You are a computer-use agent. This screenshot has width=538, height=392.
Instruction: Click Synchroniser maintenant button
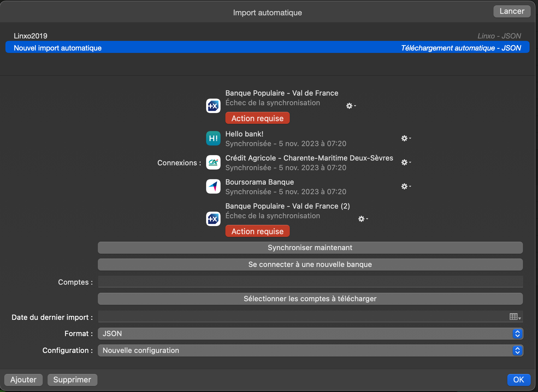[x=310, y=248]
